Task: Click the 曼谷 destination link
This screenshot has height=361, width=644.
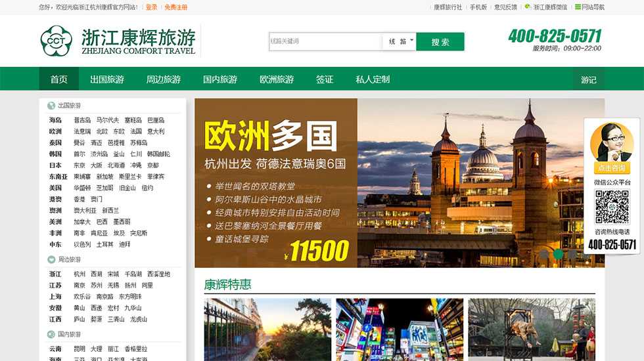Action: coord(80,143)
